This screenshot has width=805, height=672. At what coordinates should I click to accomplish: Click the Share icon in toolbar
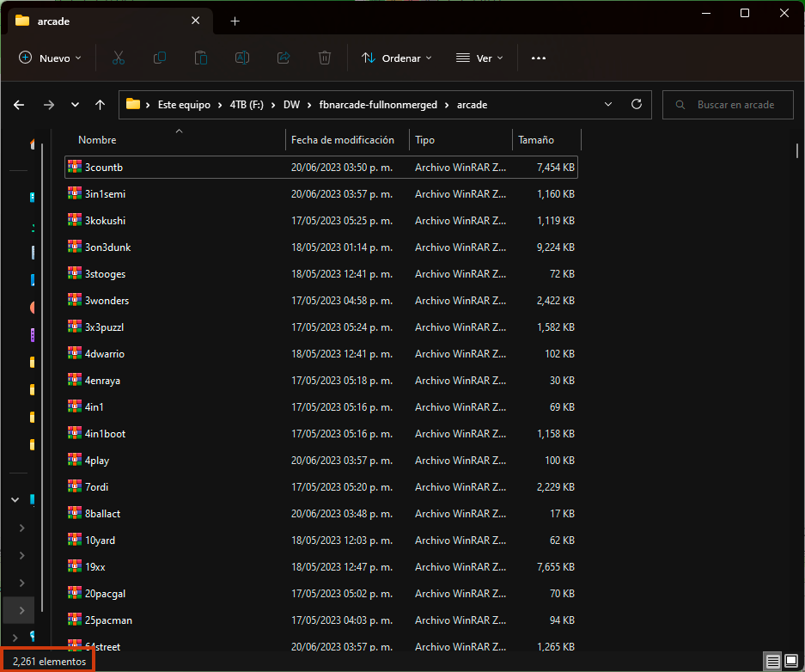click(284, 58)
